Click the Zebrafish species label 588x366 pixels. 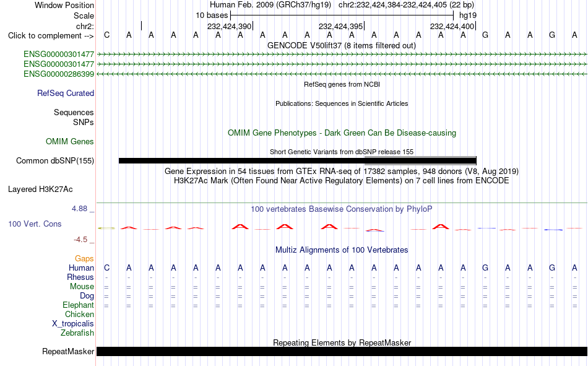click(77, 333)
